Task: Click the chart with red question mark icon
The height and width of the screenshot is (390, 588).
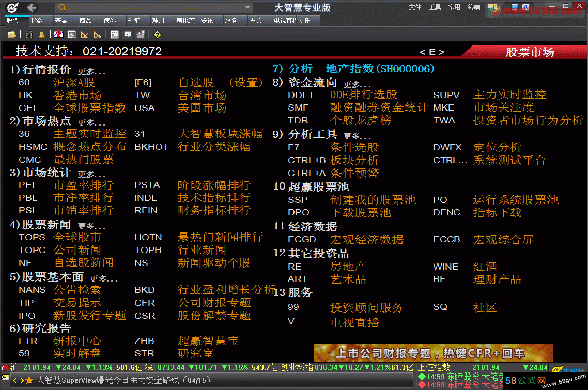Action: coord(58,35)
